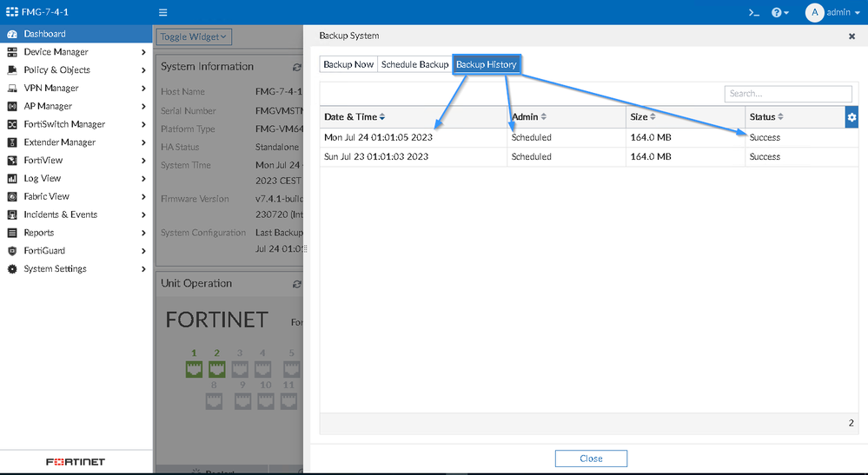Viewport: 868px width, 475px height.
Task: Open Incidents & Events menu item
Action: coord(60,214)
